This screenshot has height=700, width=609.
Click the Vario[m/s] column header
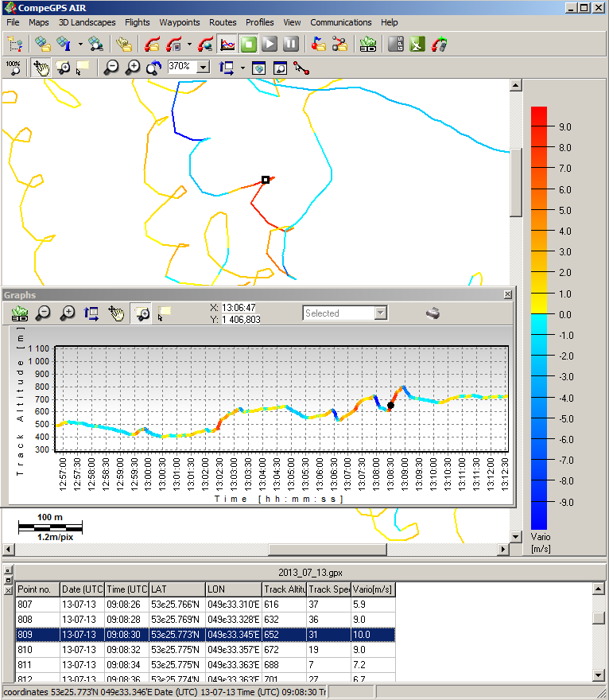click(373, 589)
